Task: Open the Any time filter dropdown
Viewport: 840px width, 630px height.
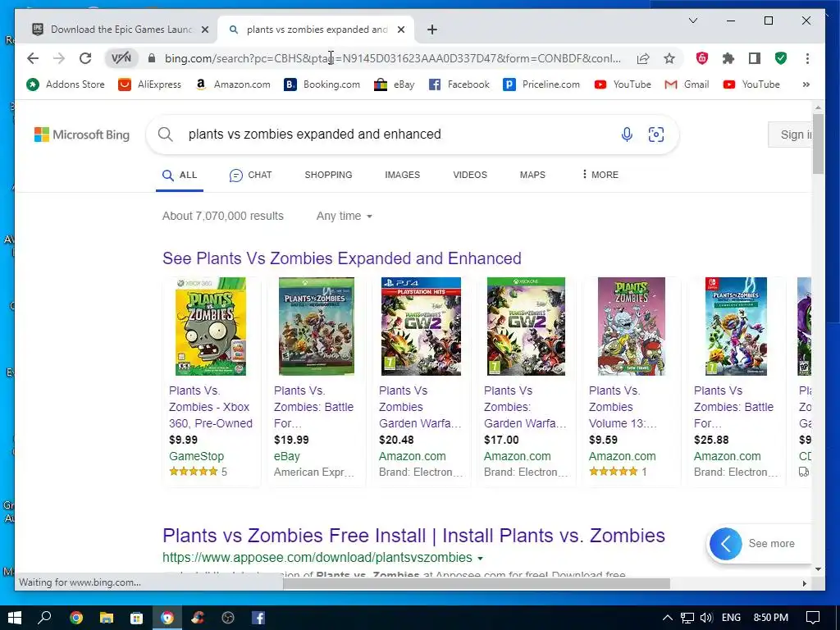Action: (345, 217)
